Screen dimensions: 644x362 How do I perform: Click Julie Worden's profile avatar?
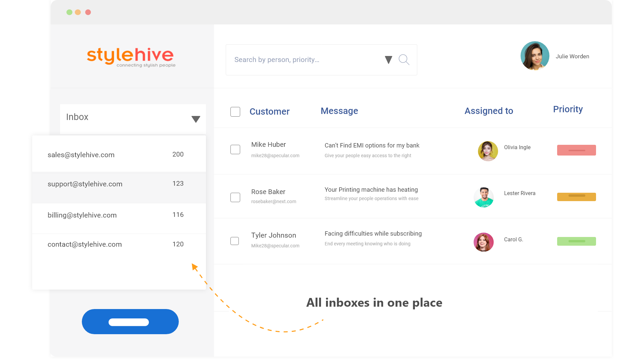coord(535,57)
